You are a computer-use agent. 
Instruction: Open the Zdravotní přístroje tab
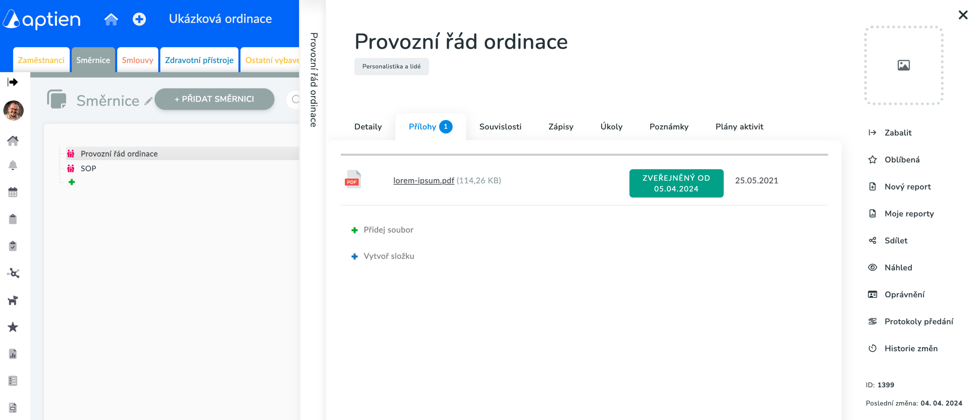coord(199,60)
